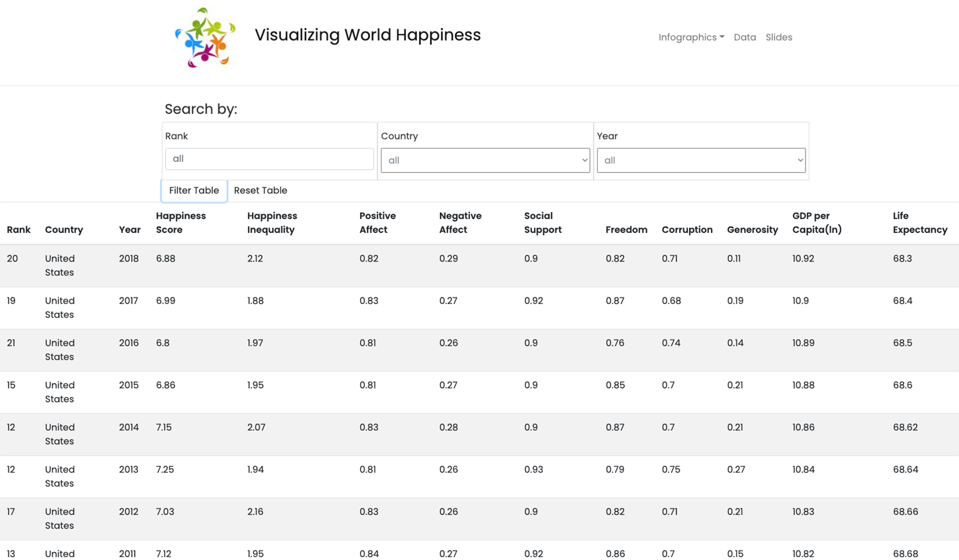Click the Filter Table button

194,190
